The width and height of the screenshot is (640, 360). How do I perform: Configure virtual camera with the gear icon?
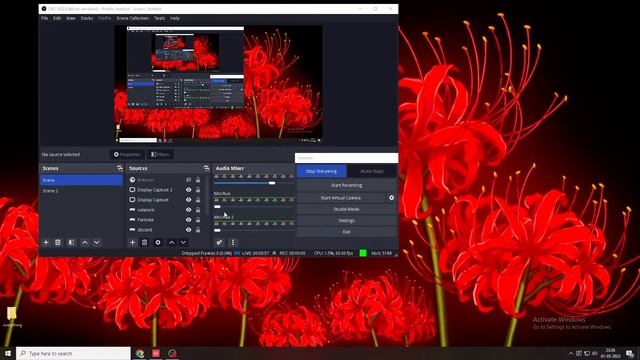[x=391, y=198]
